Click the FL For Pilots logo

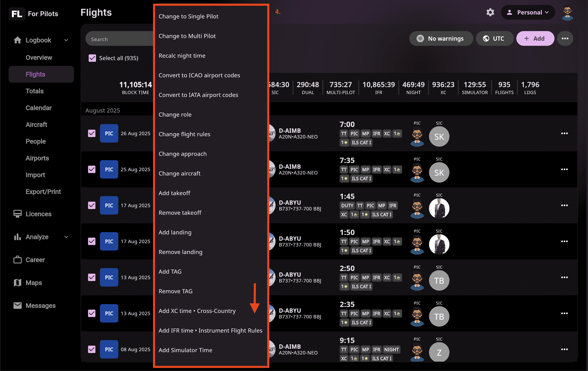click(34, 14)
